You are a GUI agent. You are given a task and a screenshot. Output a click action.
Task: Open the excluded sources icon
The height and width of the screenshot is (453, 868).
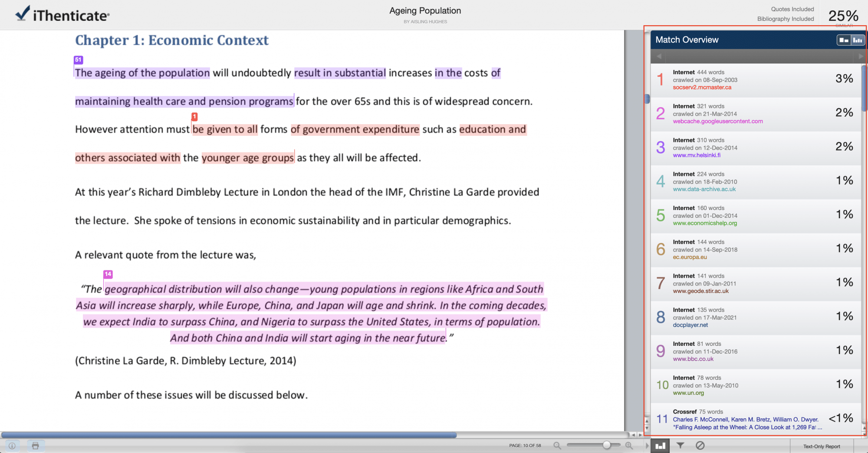click(700, 446)
